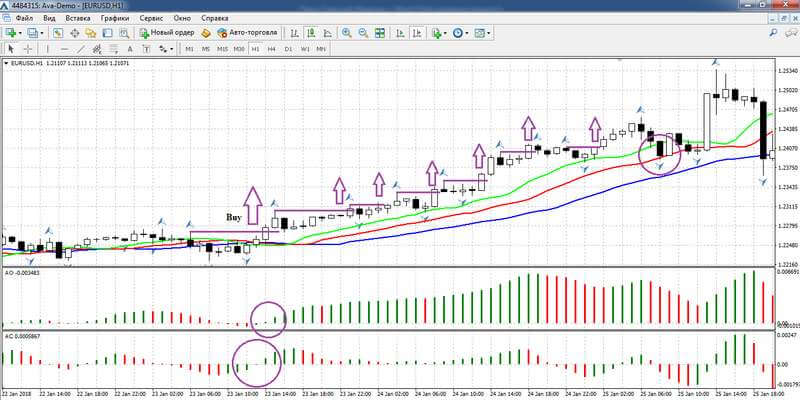Switch to the D1 timeframe
Image resolution: width=800 pixels, height=400 pixels.
288,49
